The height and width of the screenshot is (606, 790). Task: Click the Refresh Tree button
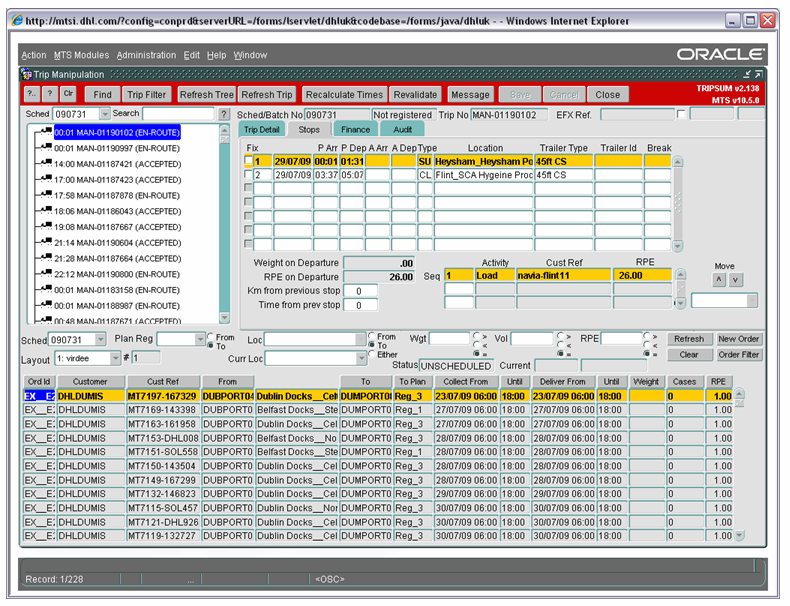tap(207, 94)
